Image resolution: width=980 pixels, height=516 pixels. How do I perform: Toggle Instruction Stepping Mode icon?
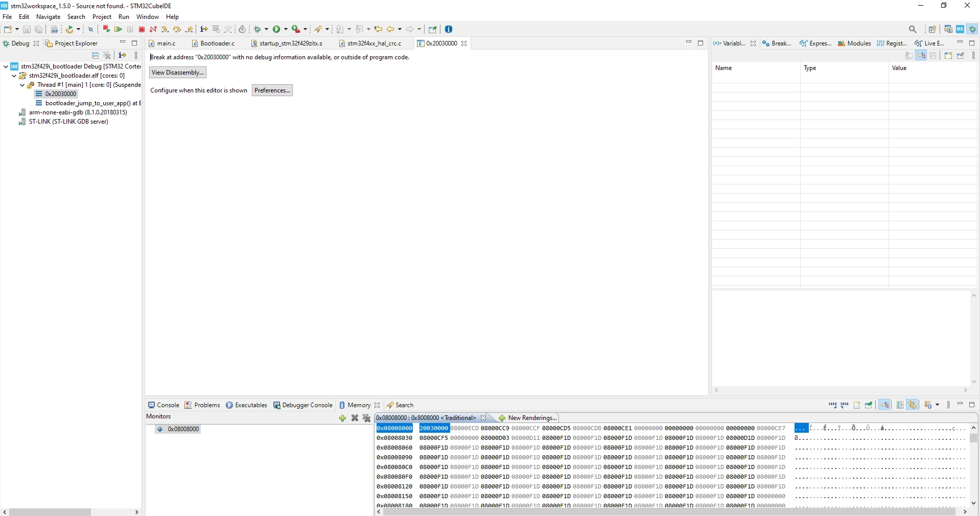click(x=204, y=29)
